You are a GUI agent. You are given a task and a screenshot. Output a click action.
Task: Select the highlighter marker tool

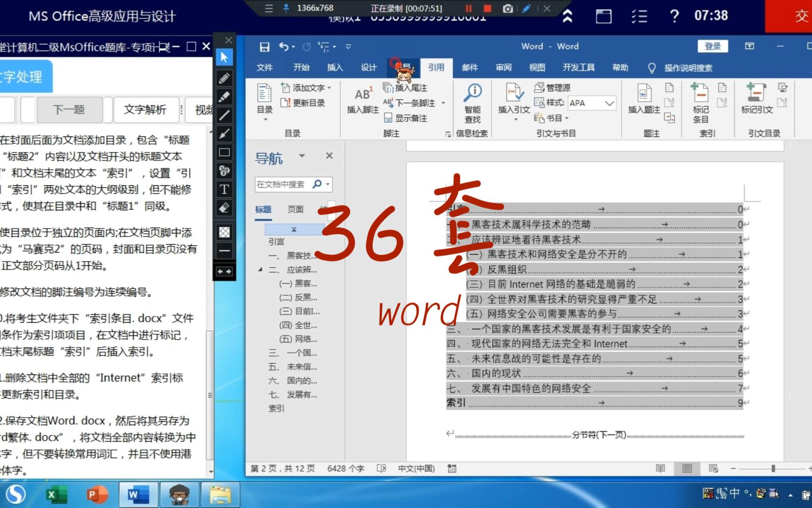(x=224, y=96)
